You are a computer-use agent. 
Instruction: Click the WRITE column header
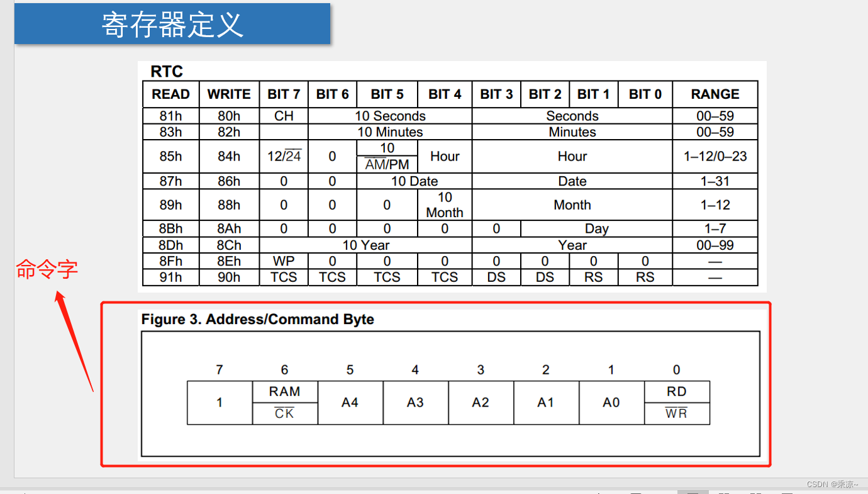229,94
